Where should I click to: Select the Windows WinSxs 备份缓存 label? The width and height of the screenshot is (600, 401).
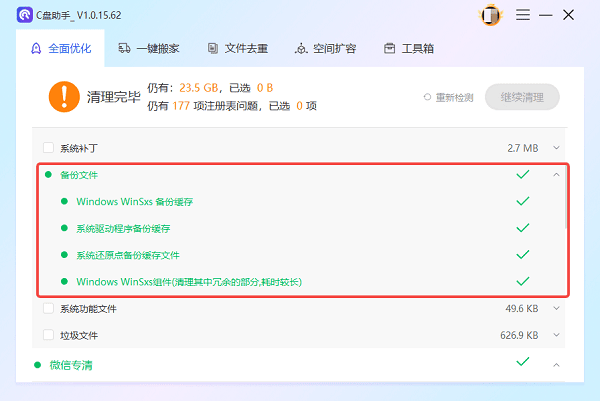point(135,202)
